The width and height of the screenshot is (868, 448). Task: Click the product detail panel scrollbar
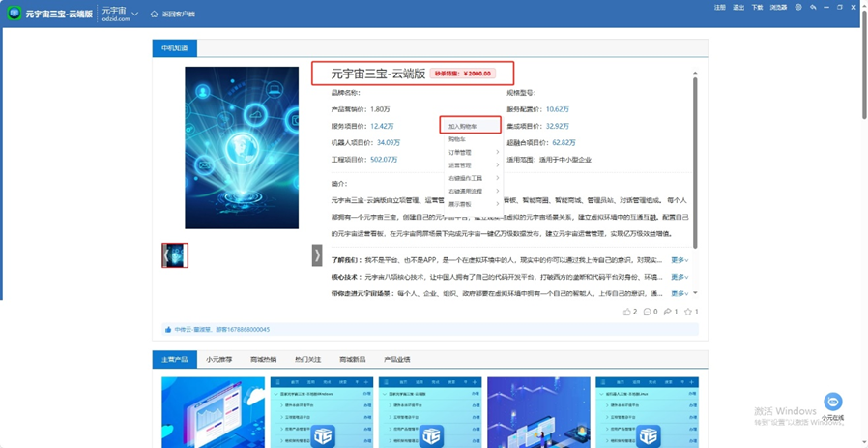tap(695, 163)
